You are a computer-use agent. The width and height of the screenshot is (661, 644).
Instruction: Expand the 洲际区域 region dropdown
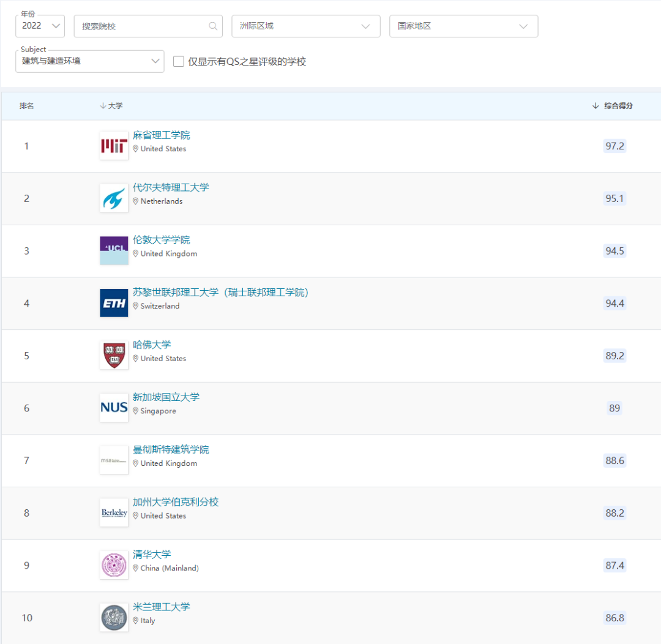click(305, 26)
